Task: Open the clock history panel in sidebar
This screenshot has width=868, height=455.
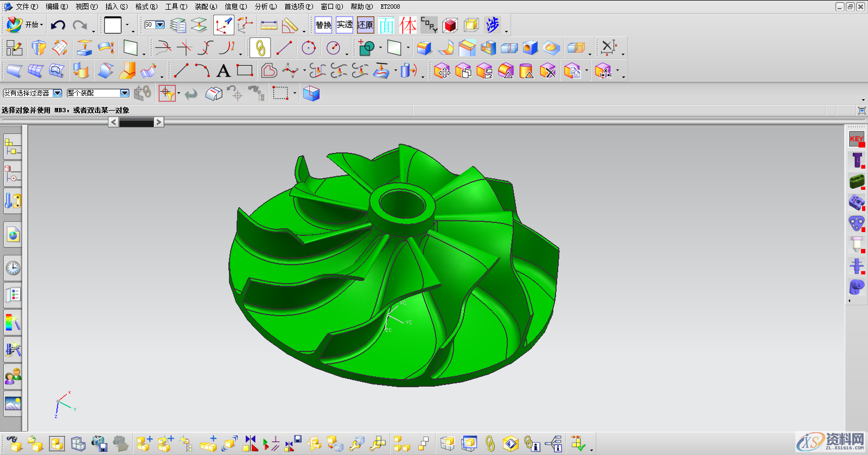Action: (13, 268)
